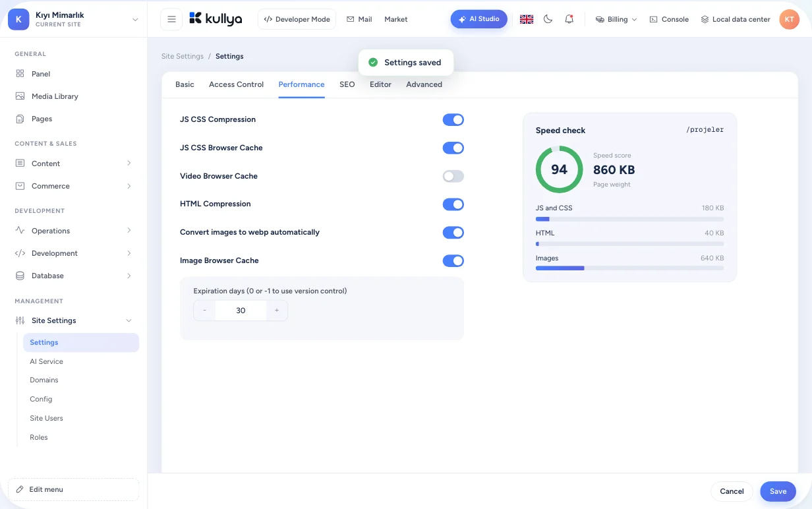Toggle dark mode with the moon icon
Image resolution: width=812 pixels, height=509 pixels.
[548, 19]
